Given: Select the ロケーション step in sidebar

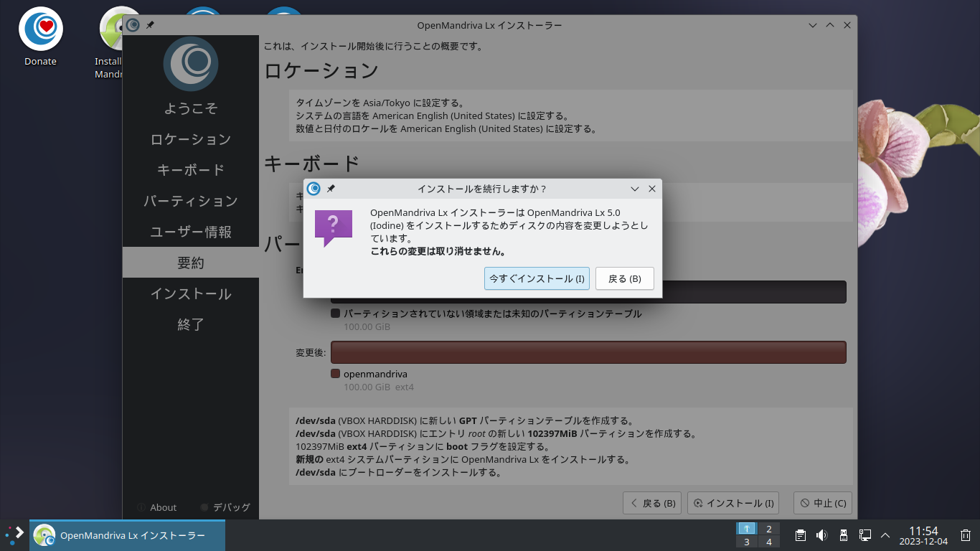Looking at the screenshot, I should pos(191,139).
